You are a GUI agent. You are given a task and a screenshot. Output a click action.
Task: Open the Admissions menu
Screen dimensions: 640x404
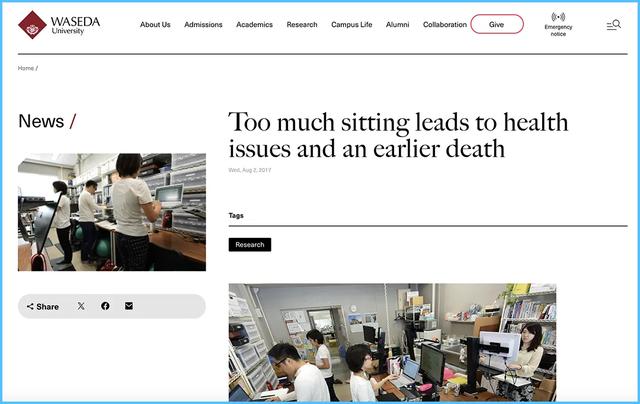(203, 24)
